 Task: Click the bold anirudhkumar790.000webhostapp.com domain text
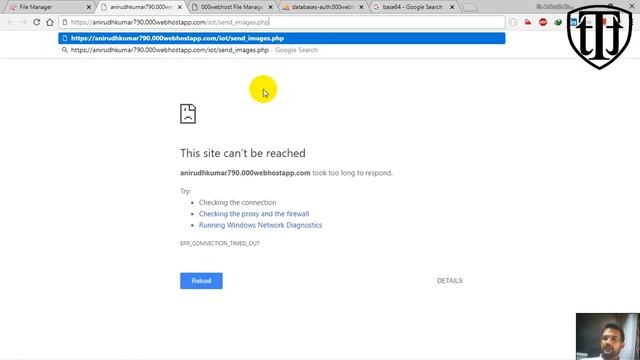(245, 173)
